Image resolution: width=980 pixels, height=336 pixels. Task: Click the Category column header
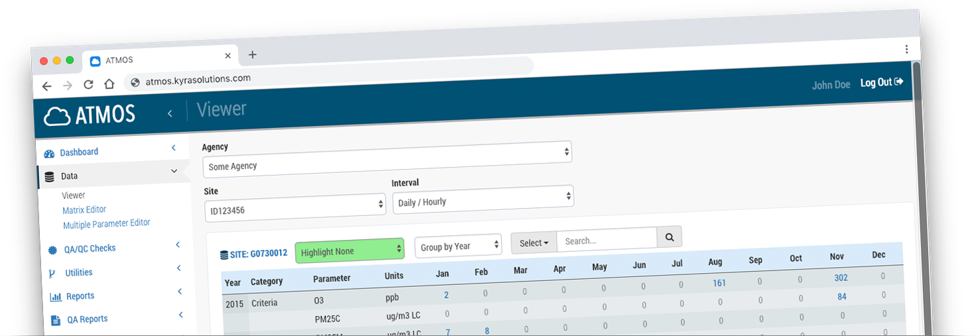pyautogui.click(x=267, y=282)
